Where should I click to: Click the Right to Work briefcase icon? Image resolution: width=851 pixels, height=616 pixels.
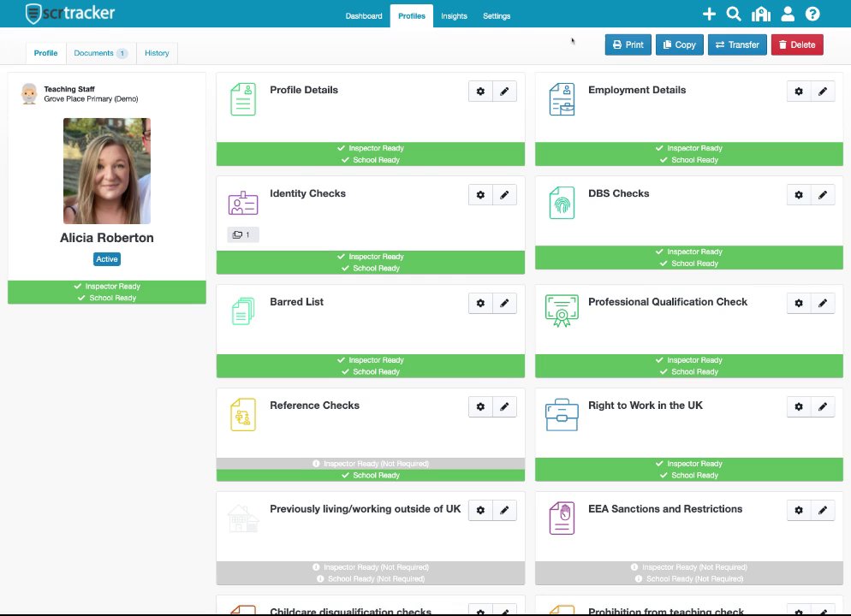click(x=562, y=415)
